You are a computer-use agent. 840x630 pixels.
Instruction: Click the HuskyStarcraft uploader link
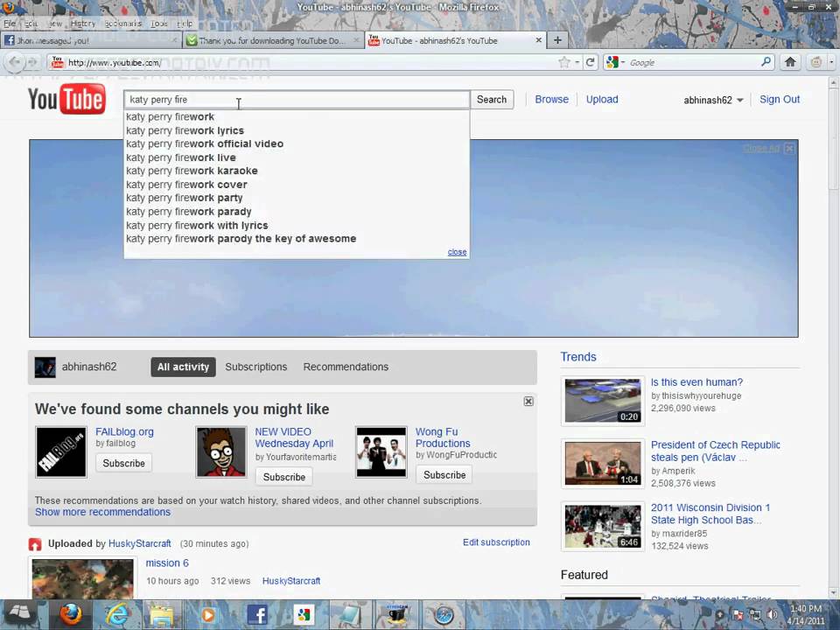pyautogui.click(x=140, y=543)
